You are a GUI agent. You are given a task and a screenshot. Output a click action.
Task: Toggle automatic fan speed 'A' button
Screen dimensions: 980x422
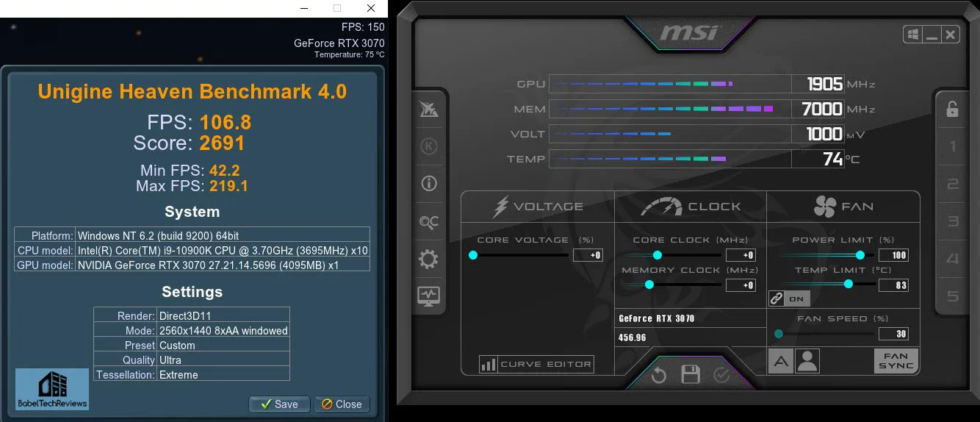click(x=780, y=361)
